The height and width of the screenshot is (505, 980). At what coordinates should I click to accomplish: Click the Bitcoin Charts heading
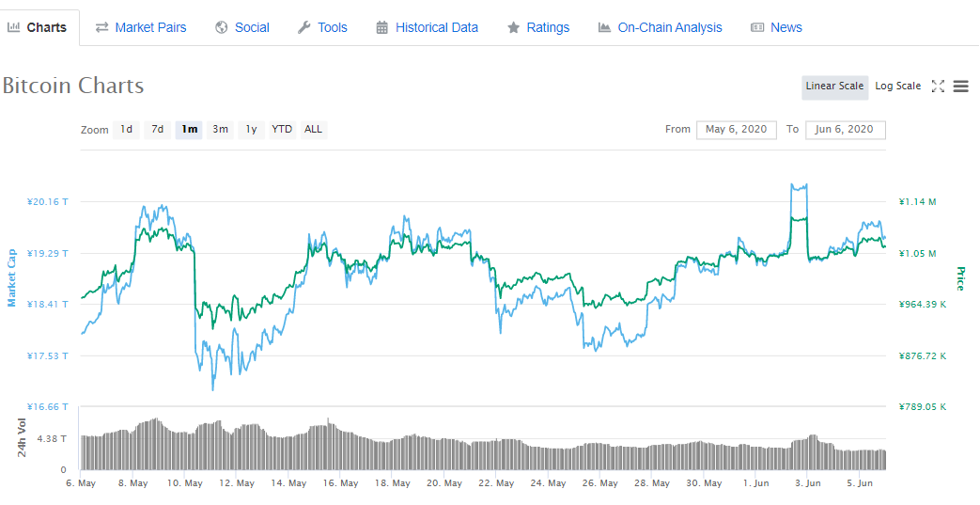click(73, 86)
